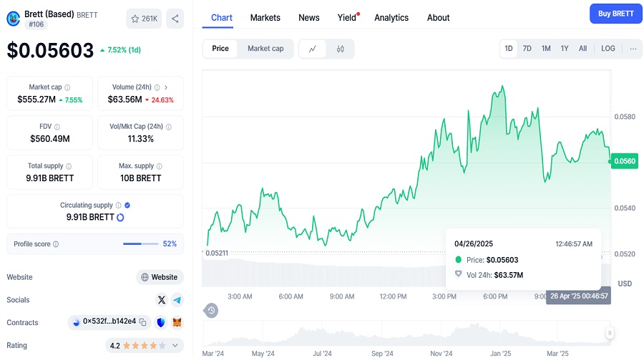Click the mini overview chart near Jan '25

(501, 334)
